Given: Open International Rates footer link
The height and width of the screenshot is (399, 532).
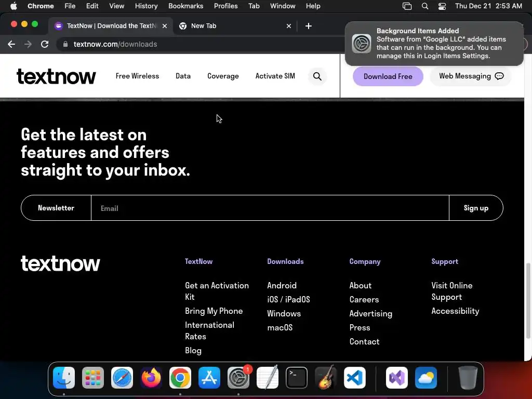Looking at the screenshot, I should tap(209, 330).
